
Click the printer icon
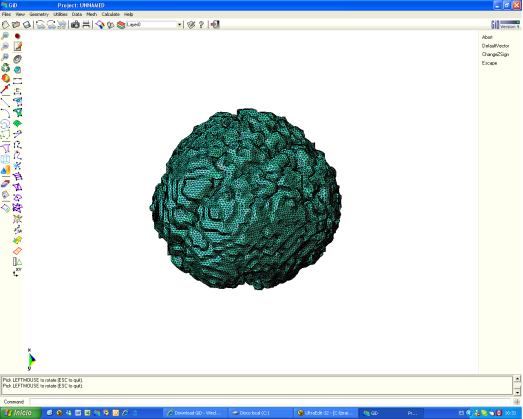86,24
